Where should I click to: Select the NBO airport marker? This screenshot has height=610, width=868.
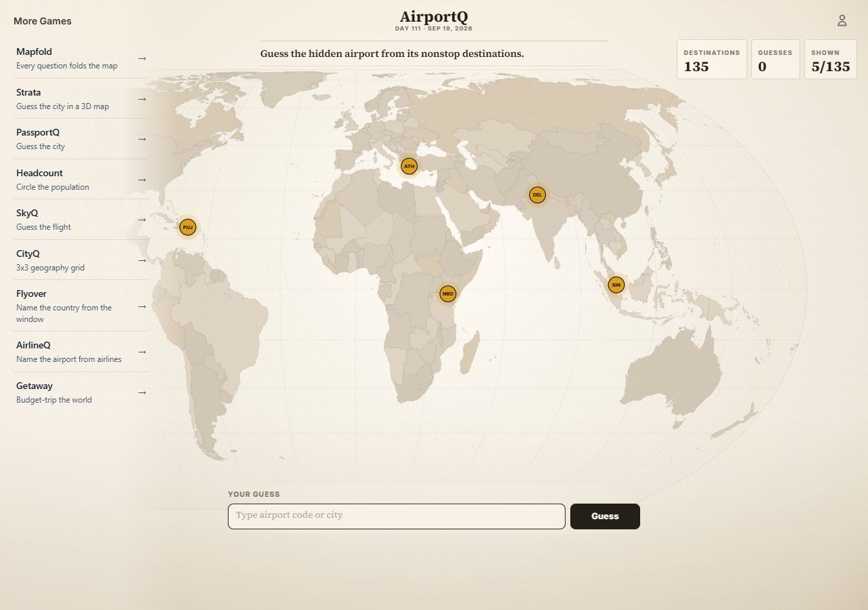pos(448,293)
